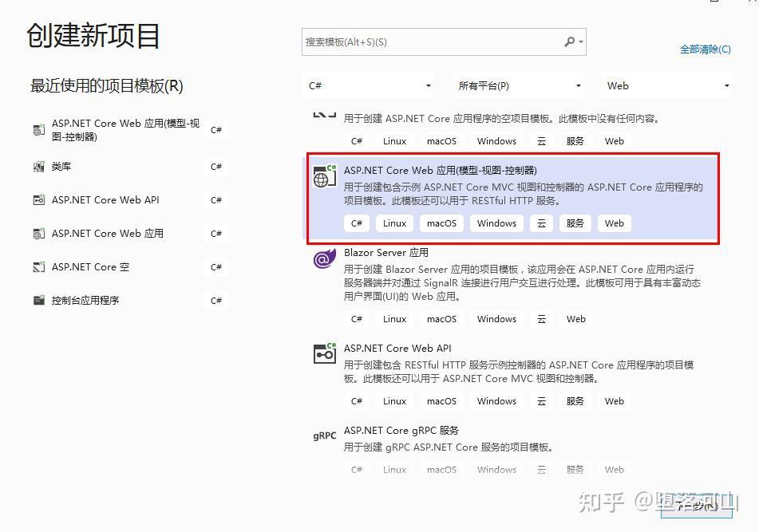
Task: Open the 所有平台(P) platform dropdown
Action: 519,85
